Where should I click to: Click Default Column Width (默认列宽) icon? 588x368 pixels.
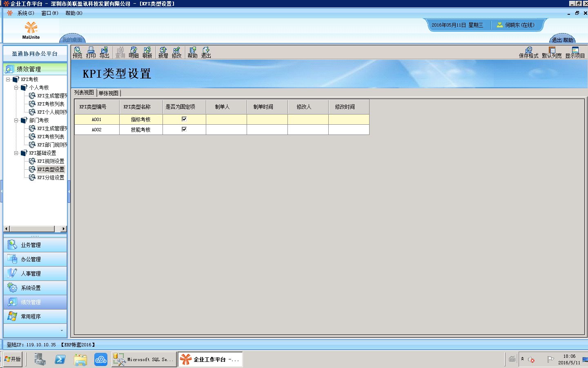pos(552,52)
